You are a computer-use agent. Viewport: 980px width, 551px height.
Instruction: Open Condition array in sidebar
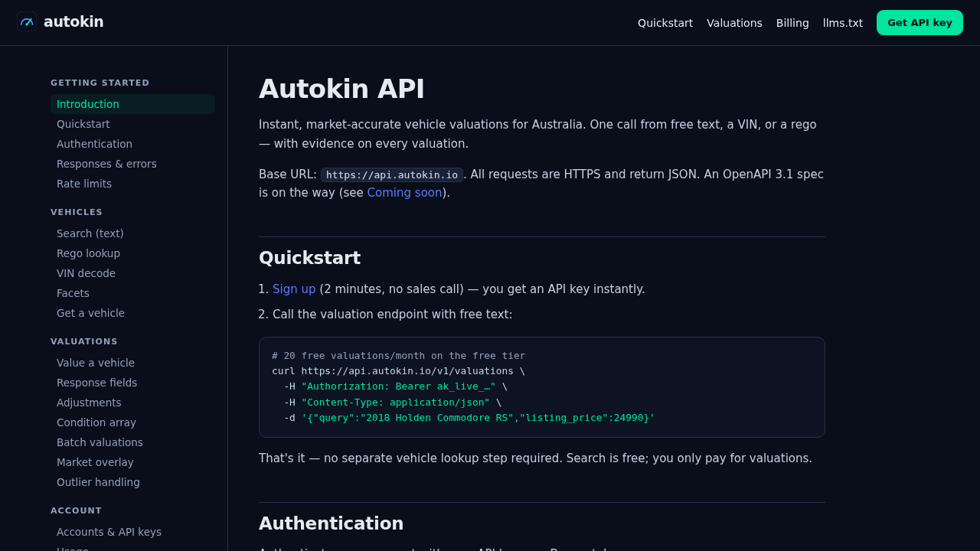pos(132,422)
